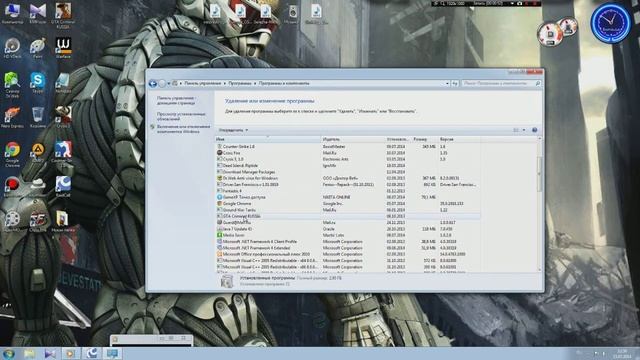This screenshot has width=640, height=360.
Task: Open the recent pages arrow beside Forward
Action: [169, 84]
